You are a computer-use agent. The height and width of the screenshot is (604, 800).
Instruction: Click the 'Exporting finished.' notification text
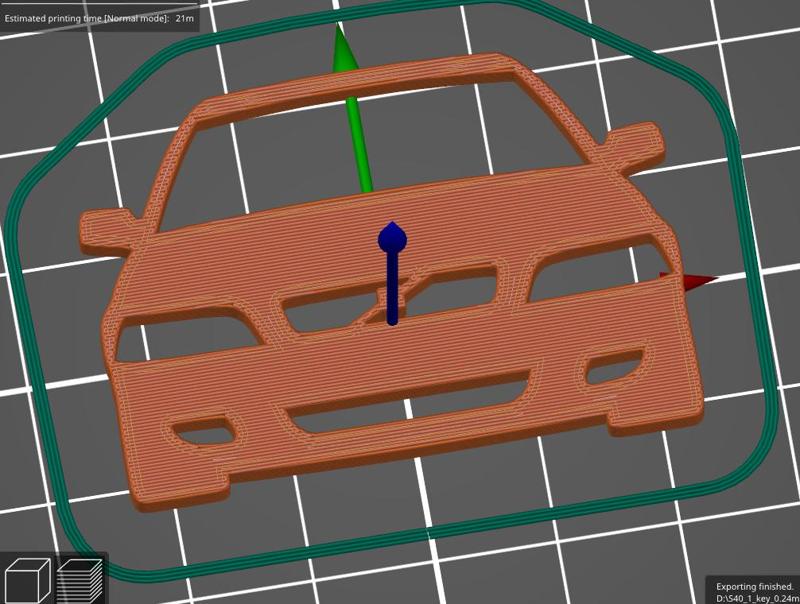click(755, 587)
